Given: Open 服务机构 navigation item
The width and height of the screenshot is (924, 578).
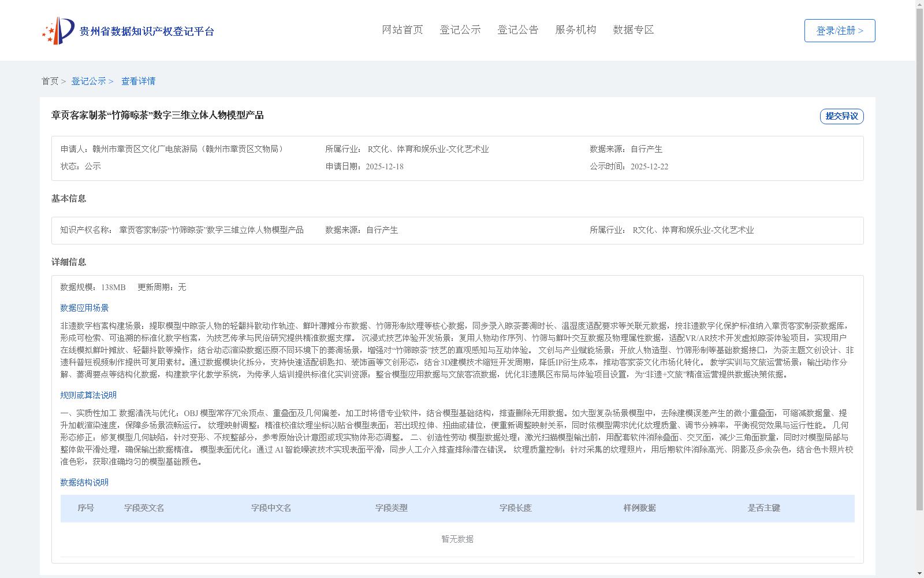Looking at the screenshot, I should (x=576, y=30).
